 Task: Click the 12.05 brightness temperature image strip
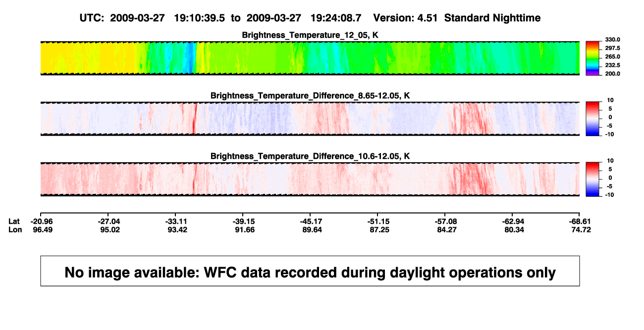[310, 58]
